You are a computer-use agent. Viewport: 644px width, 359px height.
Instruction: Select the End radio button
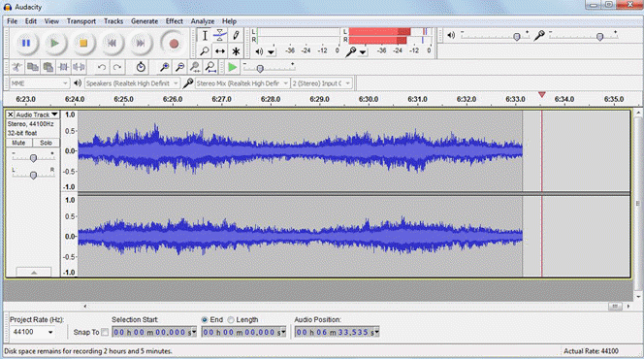[x=205, y=319]
